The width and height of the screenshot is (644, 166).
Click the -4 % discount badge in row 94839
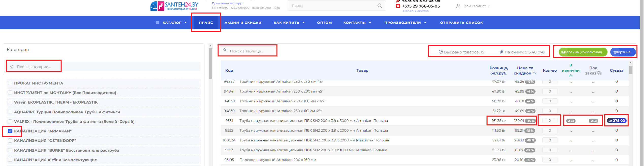[x=530, y=111]
